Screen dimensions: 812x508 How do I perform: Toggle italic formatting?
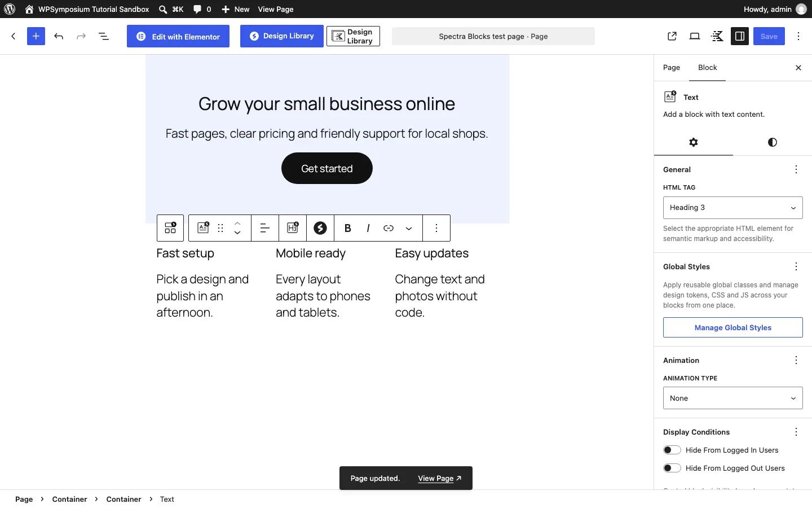[x=368, y=228]
